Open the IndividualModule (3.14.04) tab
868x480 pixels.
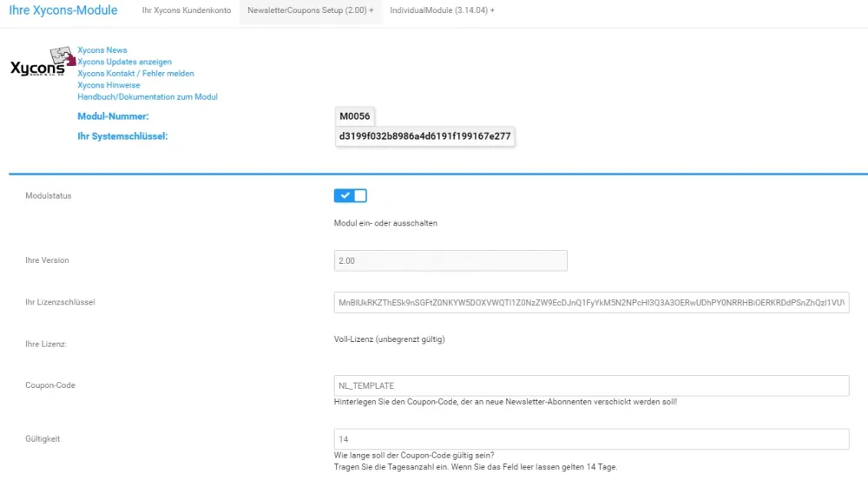click(442, 10)
